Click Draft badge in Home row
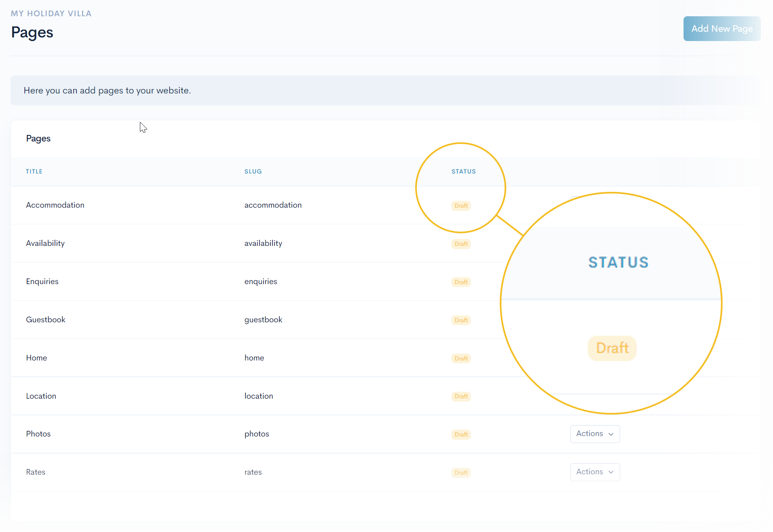The width and height of the screenshot is (773, 532). [x=461, y=358]
